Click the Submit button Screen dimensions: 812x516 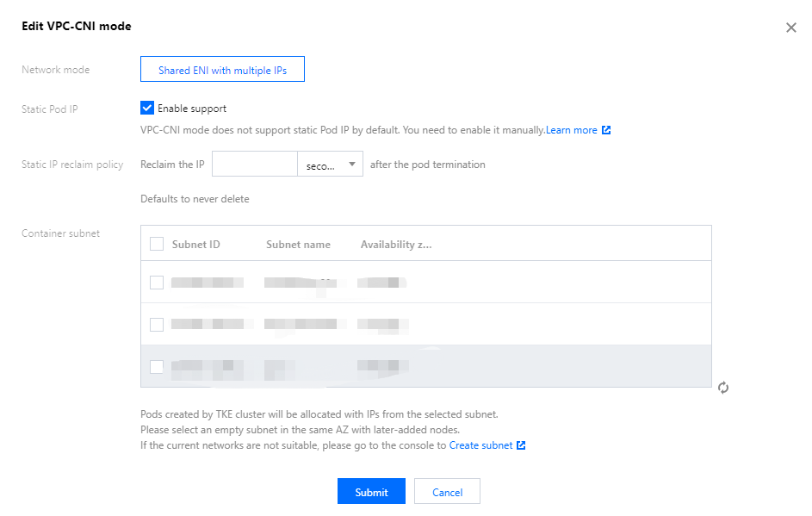pyautogui.click(x=371, y=492)
